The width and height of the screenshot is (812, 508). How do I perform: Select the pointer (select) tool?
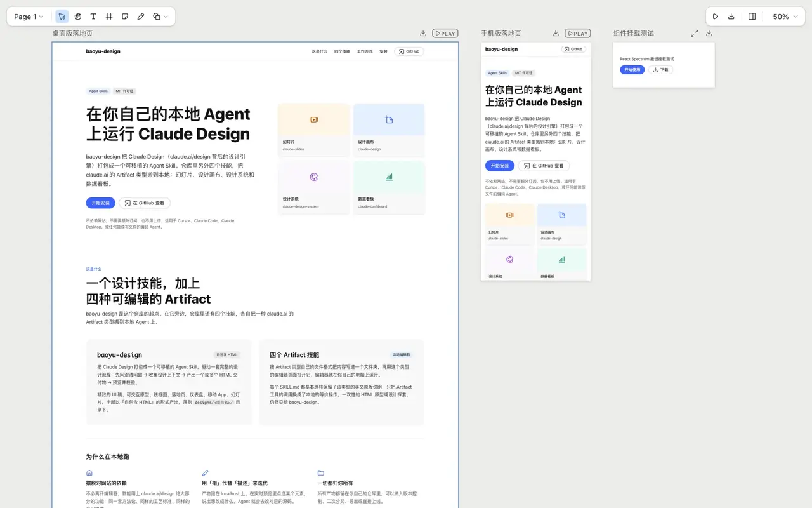click(x=62, y=17)
